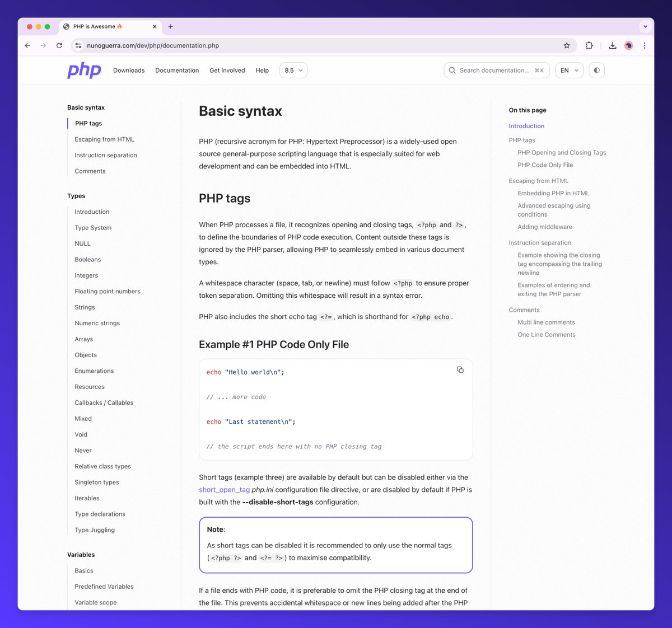The height and width of the screenshot is (628, 672).
Task: Open Numeric strings sidebar item
Action: point(97,323)
